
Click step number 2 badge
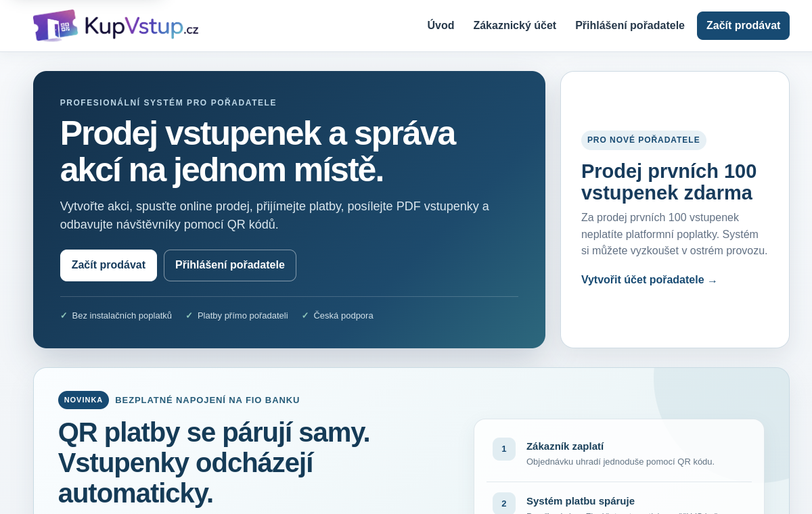pyautogui.click(x=504, y=503)
